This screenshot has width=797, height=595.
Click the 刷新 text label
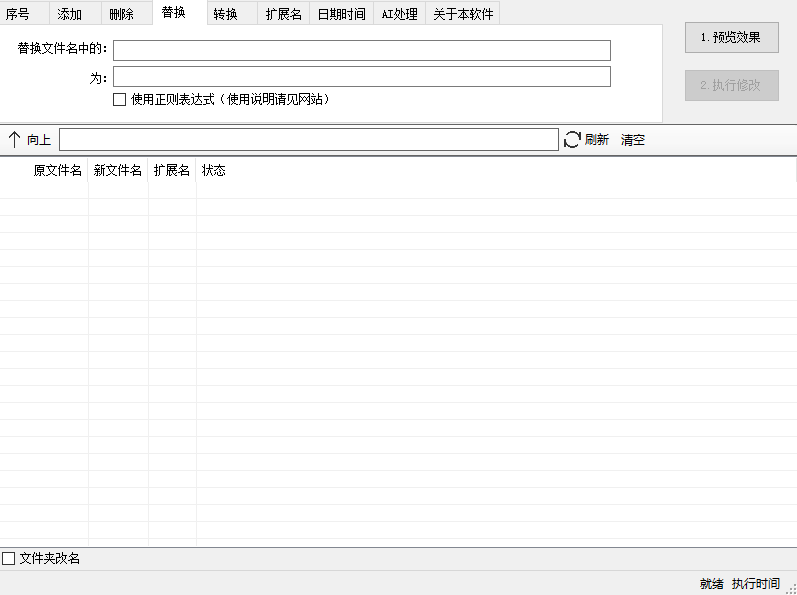[x=597, y=139]
